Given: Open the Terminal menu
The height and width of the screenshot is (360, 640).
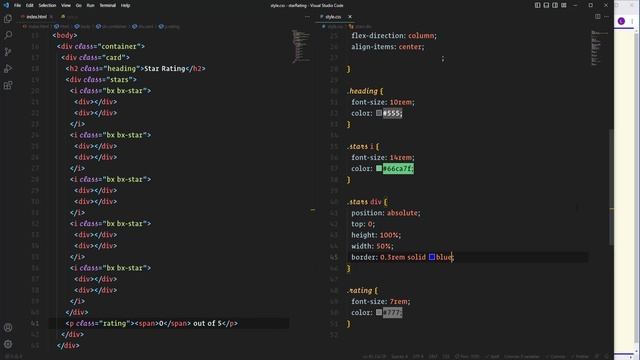Looking at the screenshot, I should point(107,5).
